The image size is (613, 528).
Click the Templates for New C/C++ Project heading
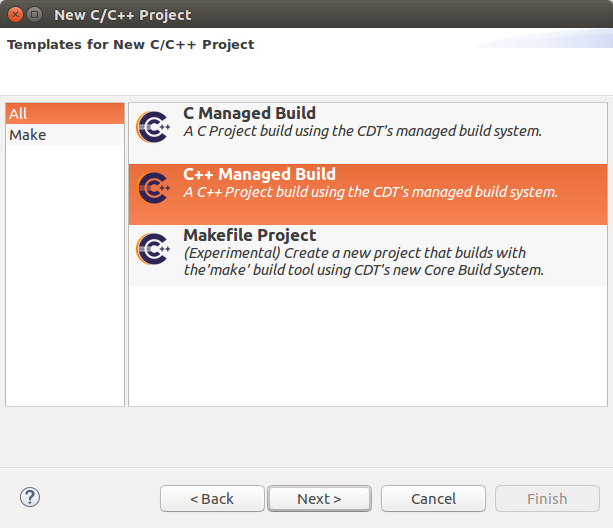(x=131, y=45)
